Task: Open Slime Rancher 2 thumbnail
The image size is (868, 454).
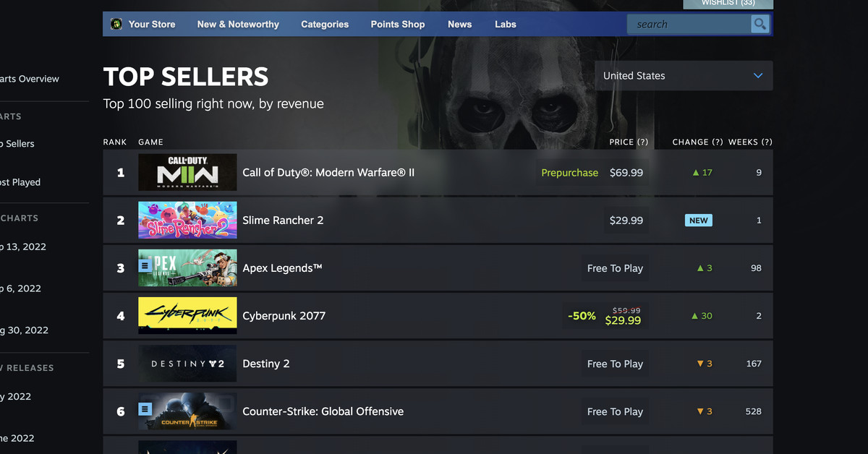Action: (x=187, y=220)
